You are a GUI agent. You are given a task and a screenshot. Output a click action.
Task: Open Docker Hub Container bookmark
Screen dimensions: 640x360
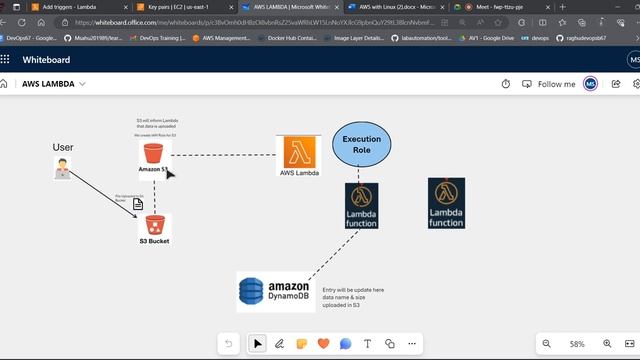pos(287,38)
